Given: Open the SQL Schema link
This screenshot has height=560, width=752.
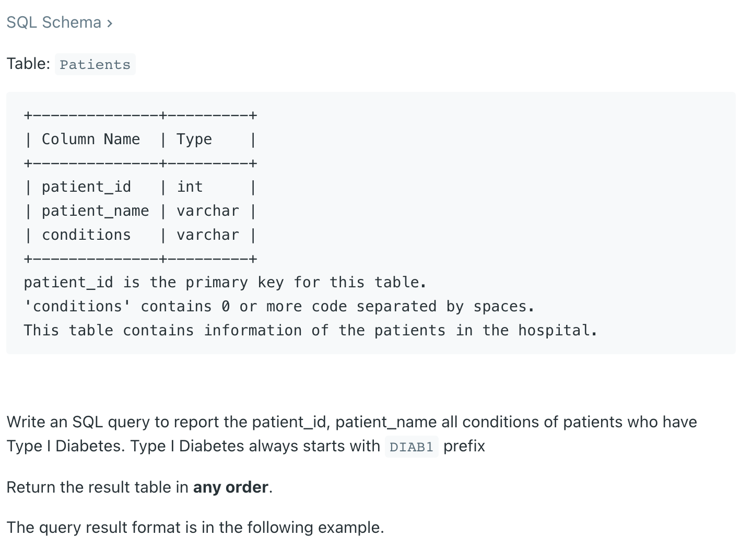Looking at the screenshot, I should pos(54,22).
